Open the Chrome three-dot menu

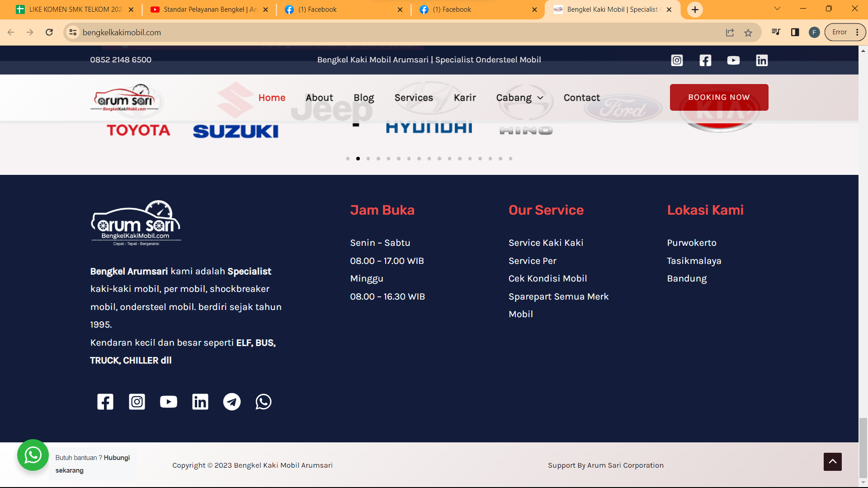pyautogui.click(x=857, y=33)
